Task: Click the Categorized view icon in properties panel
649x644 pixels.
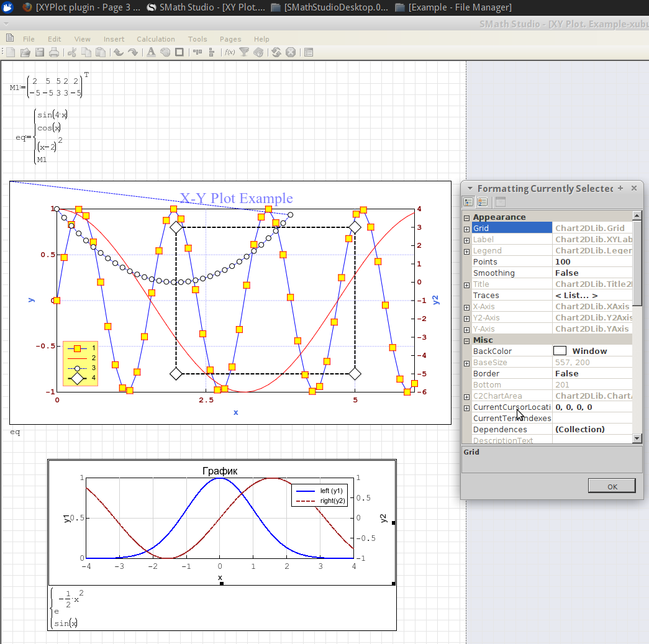Action: [469, 202]
